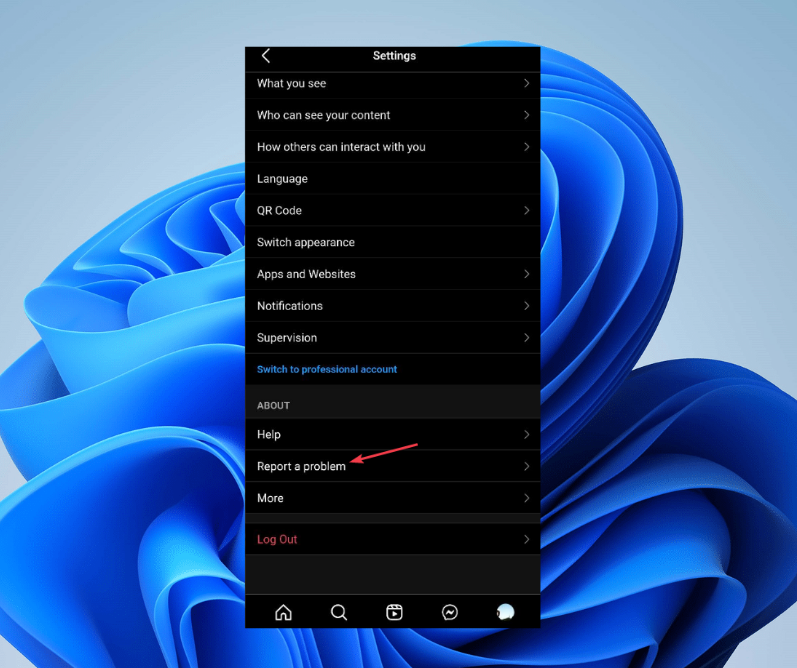The height and width of the screenshot is (668, 797).
Task: Click the Settings page title
Action: click(394, 56)
